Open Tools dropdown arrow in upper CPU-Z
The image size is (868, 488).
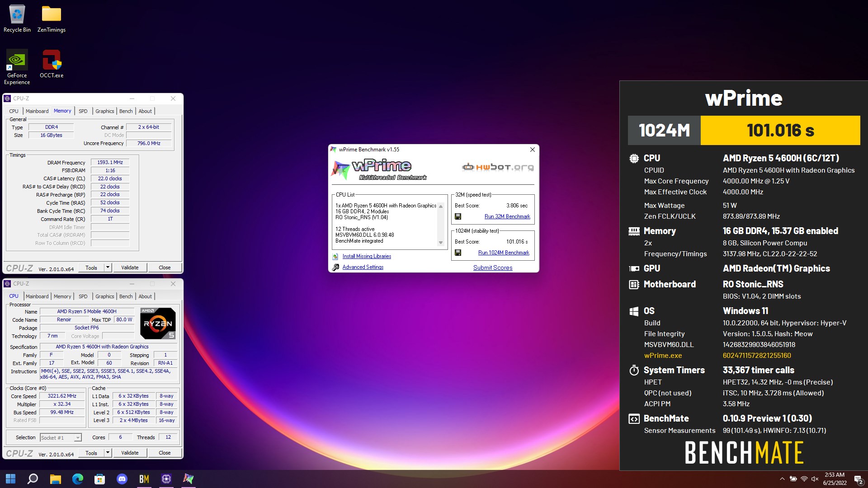tap(108, 267)
